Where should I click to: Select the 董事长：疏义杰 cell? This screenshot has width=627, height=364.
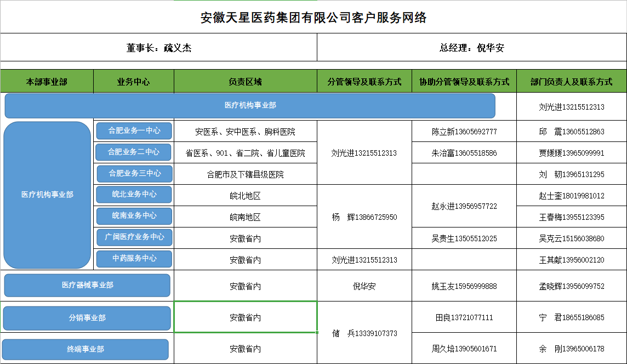click(x=159, y=48)
